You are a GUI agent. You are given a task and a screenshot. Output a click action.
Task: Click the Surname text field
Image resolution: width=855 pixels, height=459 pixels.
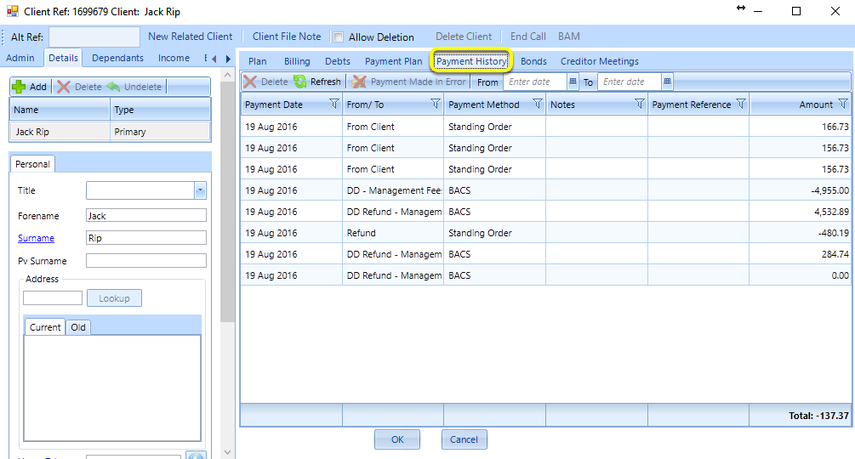point(146,238)
